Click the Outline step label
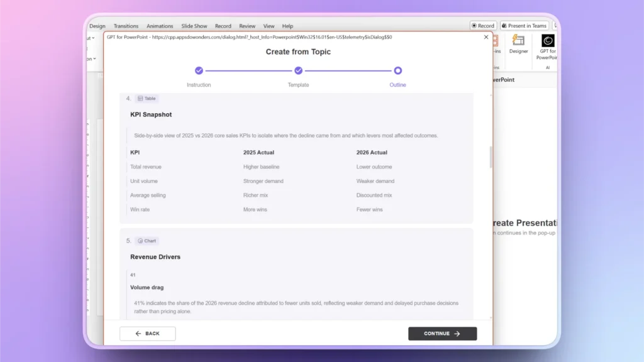 397,85
